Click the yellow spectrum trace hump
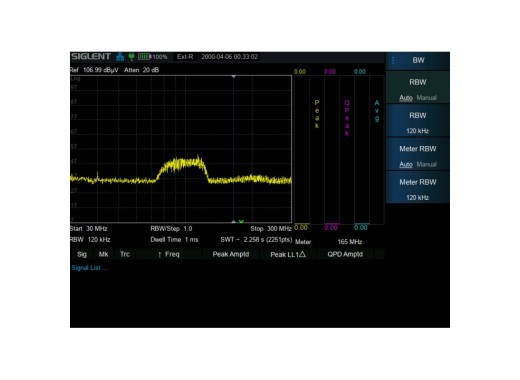 coord(182,164)
